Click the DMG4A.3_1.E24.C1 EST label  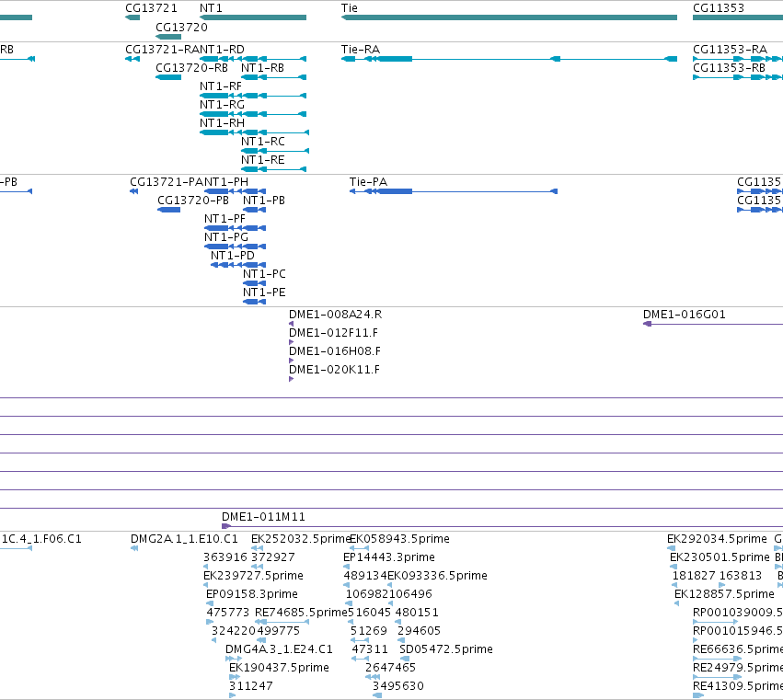[279, 650]
